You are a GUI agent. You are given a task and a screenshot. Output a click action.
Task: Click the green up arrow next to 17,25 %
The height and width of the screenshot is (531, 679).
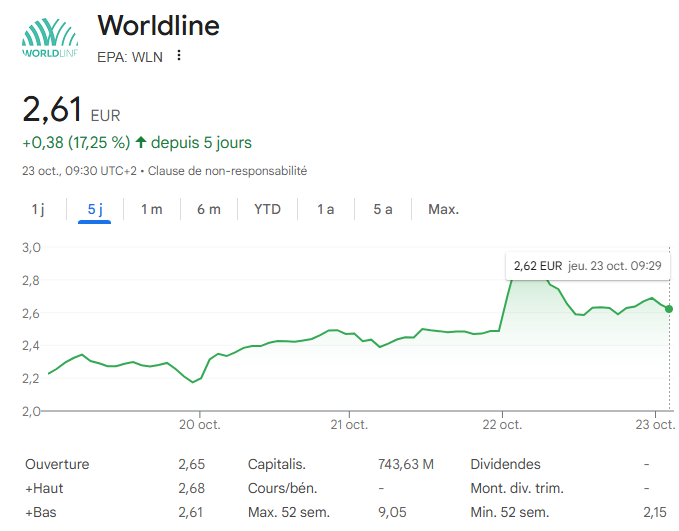pos(141,142)
